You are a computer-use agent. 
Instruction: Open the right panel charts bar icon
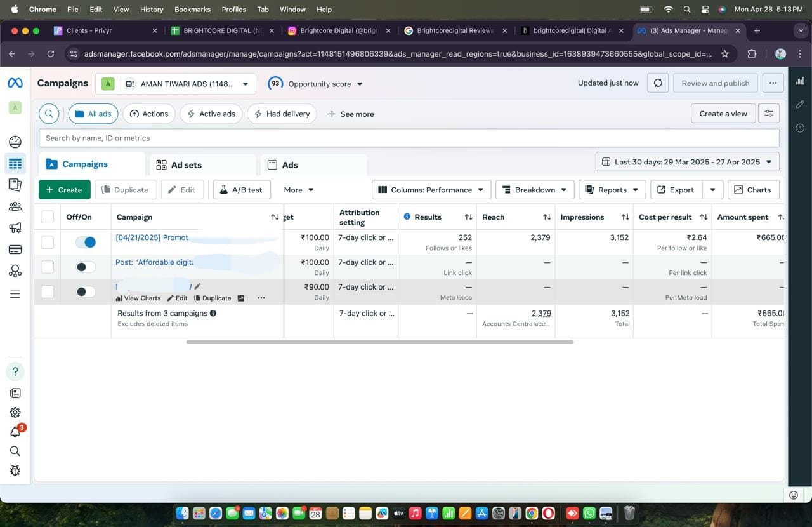point(800,81)
